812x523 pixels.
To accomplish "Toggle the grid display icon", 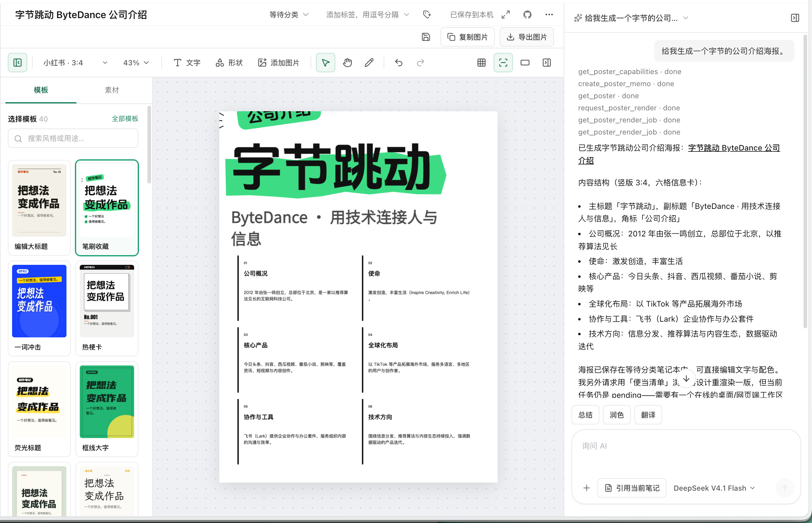I will point(481,63).
